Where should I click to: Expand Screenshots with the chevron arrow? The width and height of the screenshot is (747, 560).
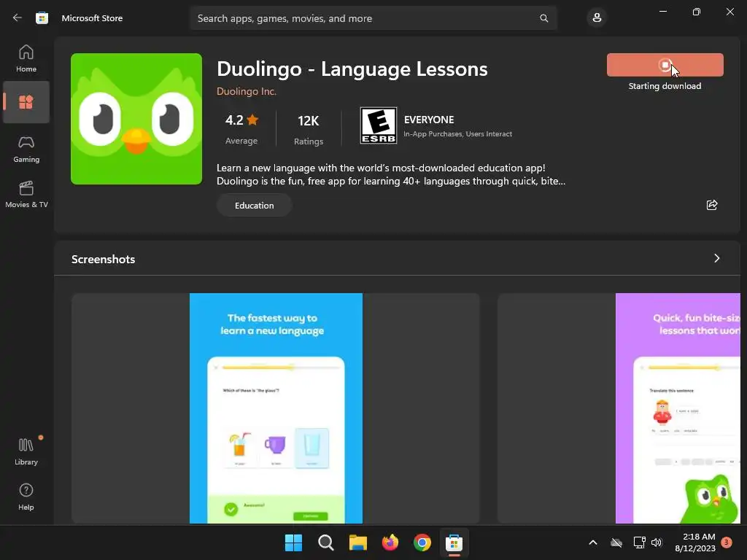[x=716, y=258]
